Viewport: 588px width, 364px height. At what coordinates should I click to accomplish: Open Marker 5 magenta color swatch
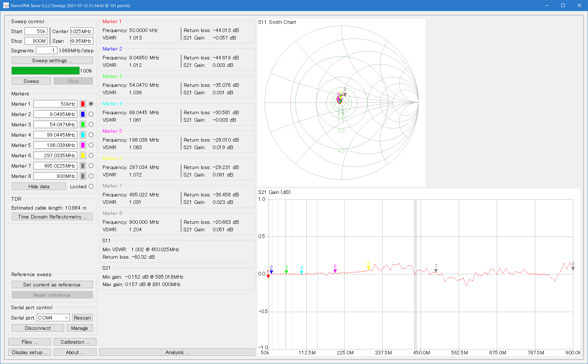click(x=83, y=145)
